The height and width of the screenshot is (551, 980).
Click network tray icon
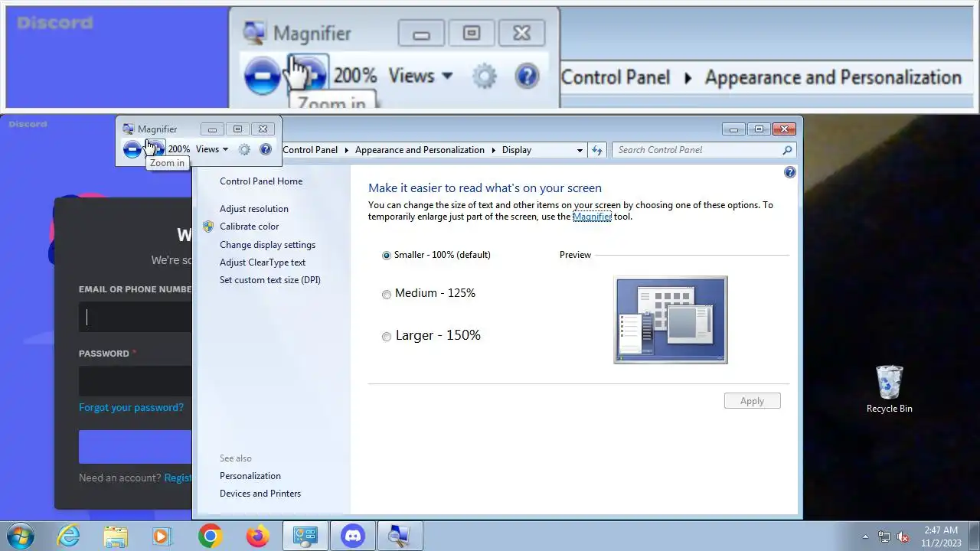[884, 536]
